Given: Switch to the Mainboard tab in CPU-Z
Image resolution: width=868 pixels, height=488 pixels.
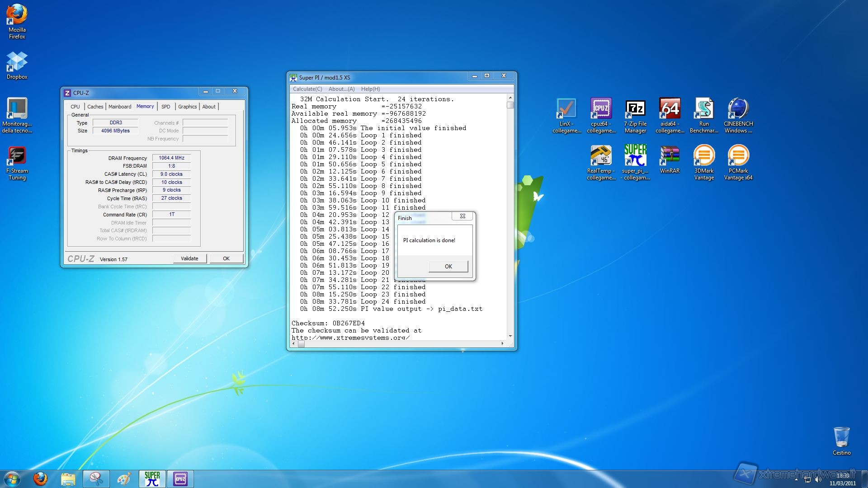Looking at the screenshot, I should 120,107.
